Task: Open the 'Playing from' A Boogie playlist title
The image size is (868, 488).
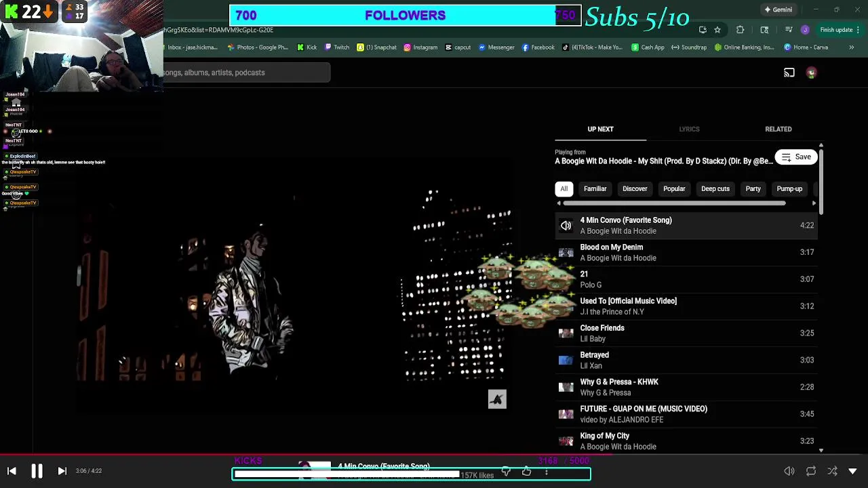Action: (663, 161)
